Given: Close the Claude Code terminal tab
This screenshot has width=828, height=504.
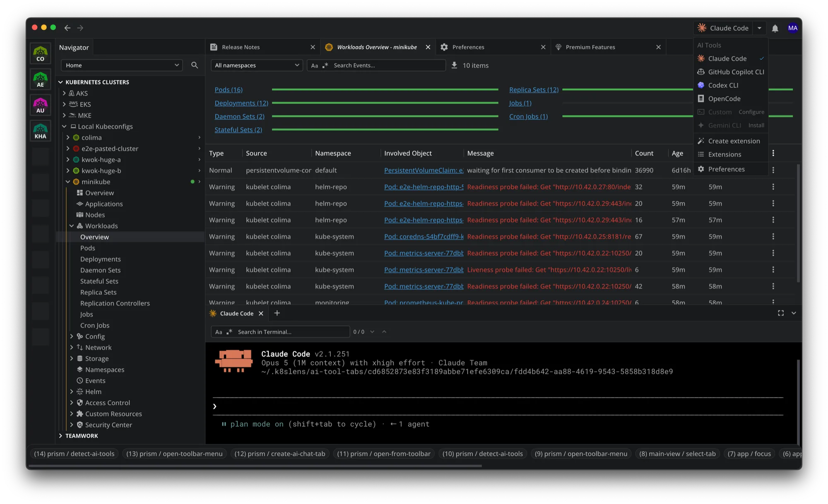Looking at the screenshot, I should [x=261, y=313].
